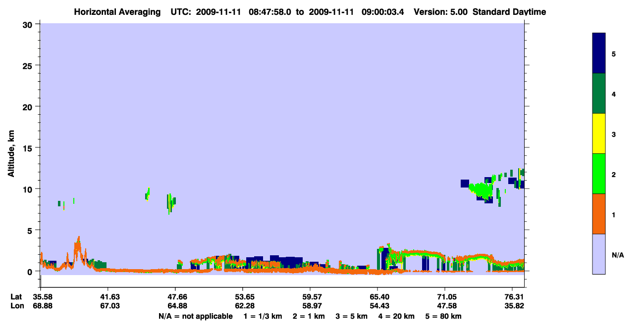Screen dimensions: 644x330
Task: Click legend text '4 = 20 km'
Action: 395,316
